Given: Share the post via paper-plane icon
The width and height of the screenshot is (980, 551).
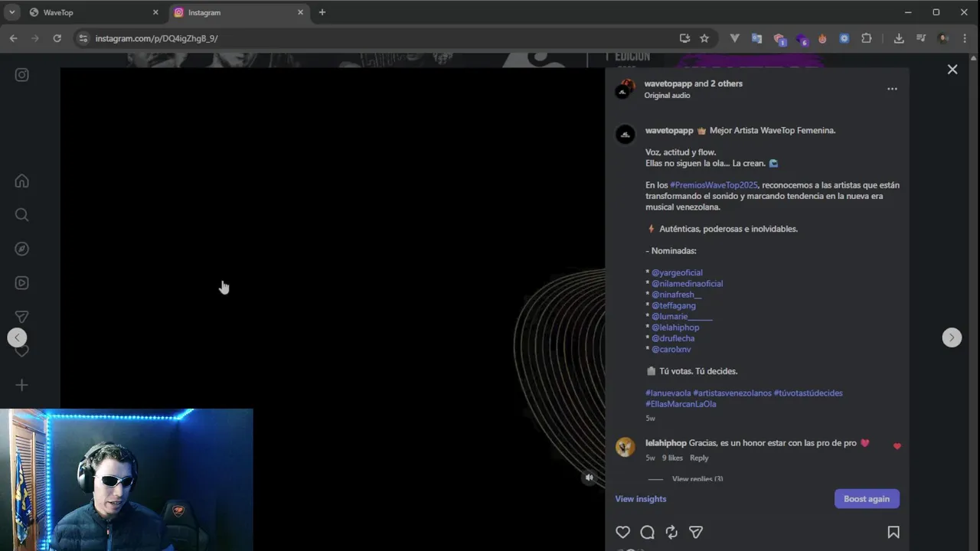Looking at the screenshot, I should [x=696, y=533].
